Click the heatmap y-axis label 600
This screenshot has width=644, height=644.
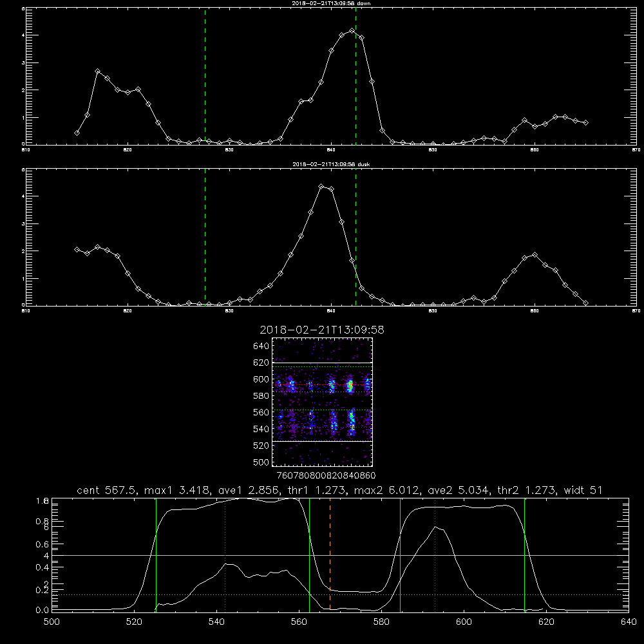(261, 379)
